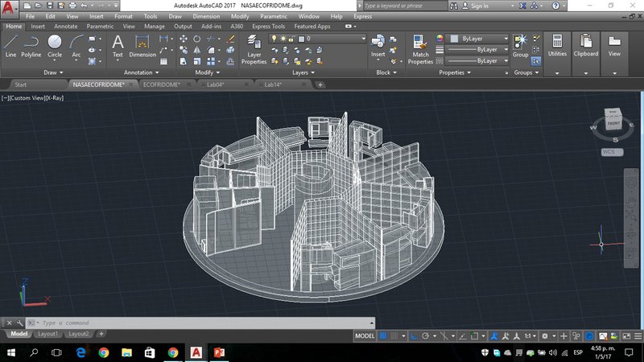Screen dimensions: 644x362
Task: Click the ViewCube in the viewport
Action: [613, 120]
